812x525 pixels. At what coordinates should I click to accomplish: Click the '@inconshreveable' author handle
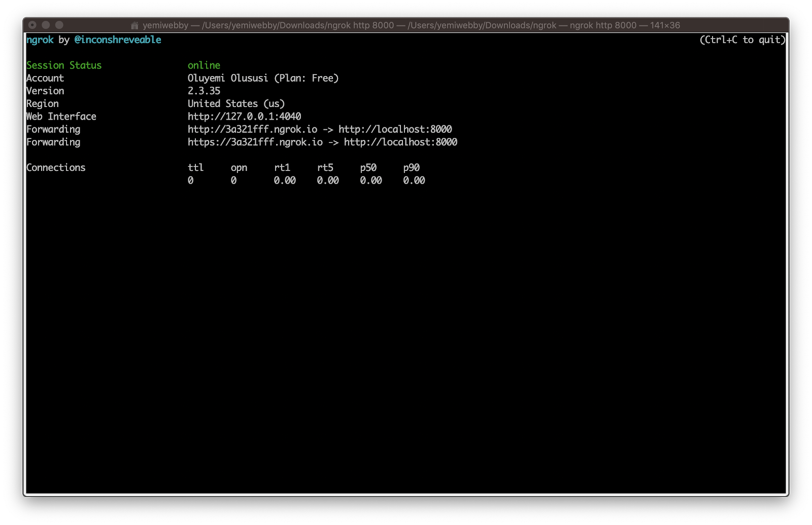[x=118, y=40]
